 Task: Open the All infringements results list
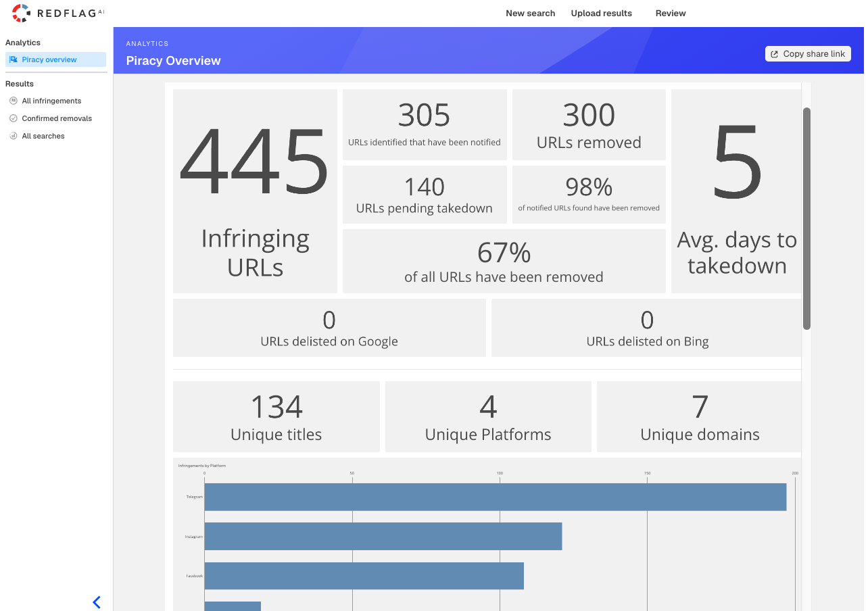coord(51,101)
